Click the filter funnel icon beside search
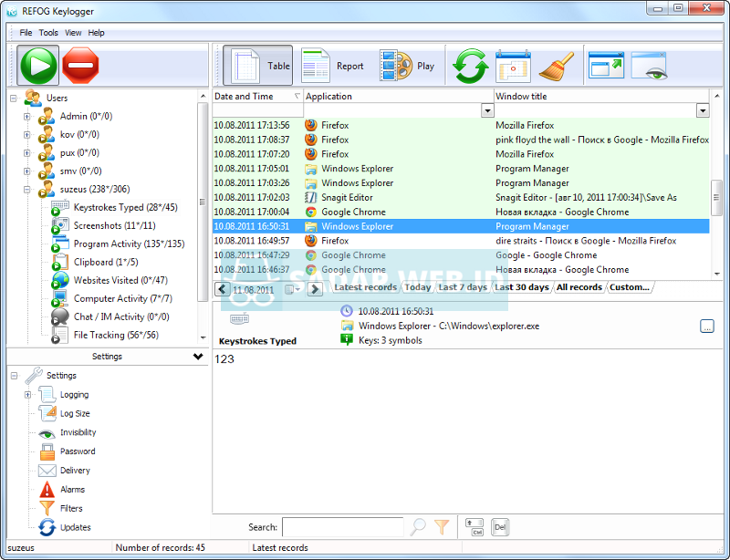This screenshot has height=560, width=730. click(x=442, y=526)
